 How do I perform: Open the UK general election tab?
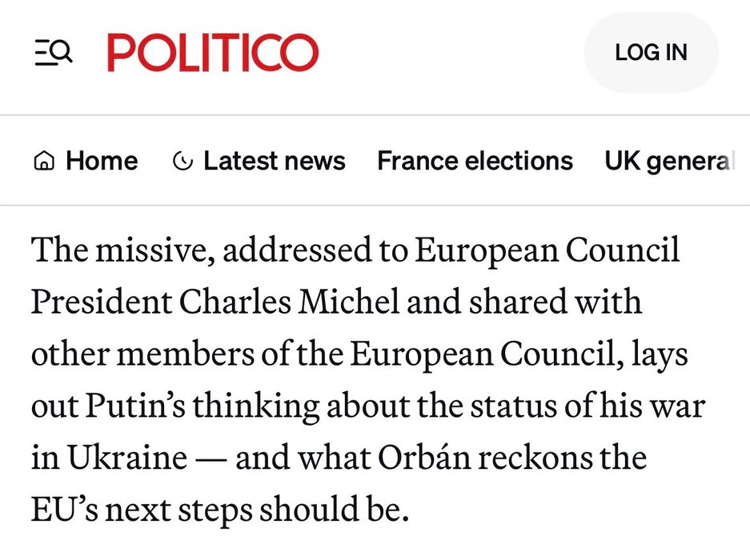668,161
